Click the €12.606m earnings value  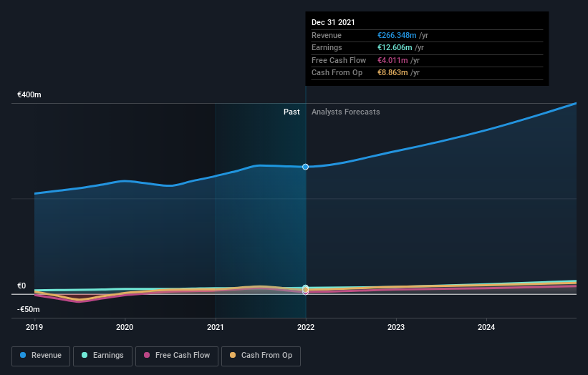(x=395, y=47)
